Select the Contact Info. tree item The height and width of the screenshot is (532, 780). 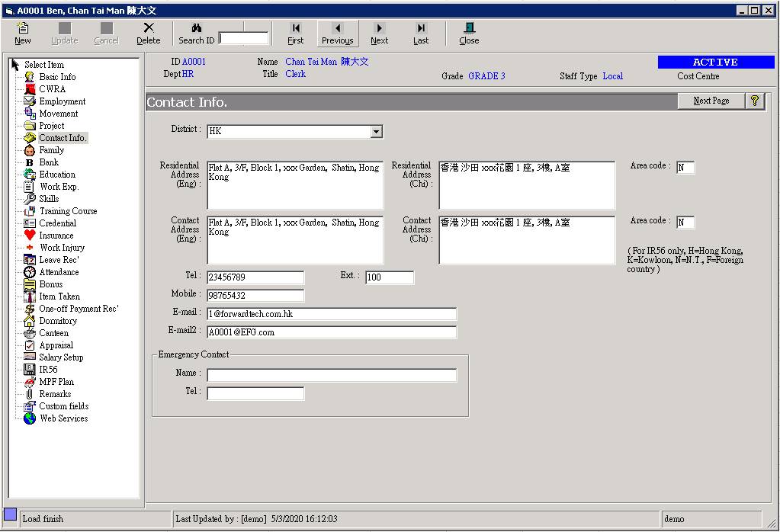[63, 138]
